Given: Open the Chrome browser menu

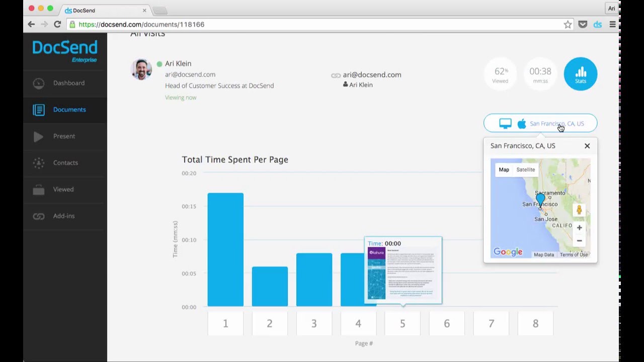Looking at the screenshot, I should tap(613, 24).
